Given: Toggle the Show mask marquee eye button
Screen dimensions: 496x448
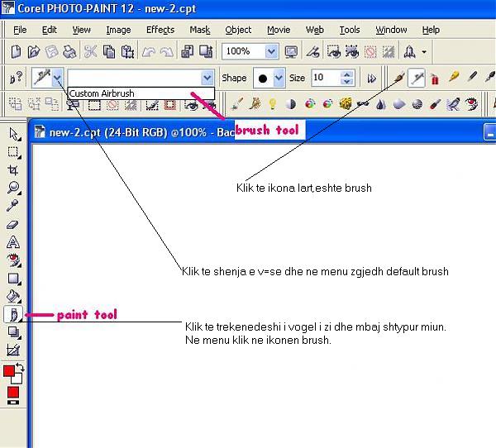Looking at the screenshot, I should [x=334, y=51].
